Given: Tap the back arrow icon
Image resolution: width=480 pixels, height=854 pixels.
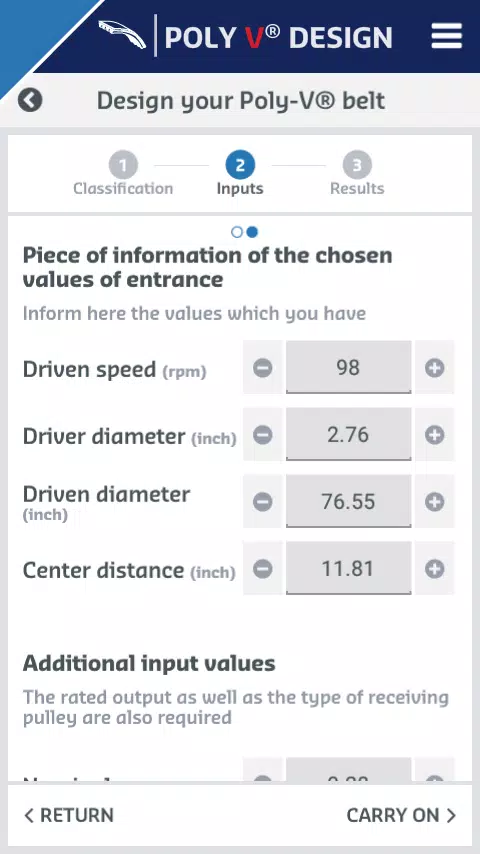Looking at the screenshot, I should coord(30,101).
